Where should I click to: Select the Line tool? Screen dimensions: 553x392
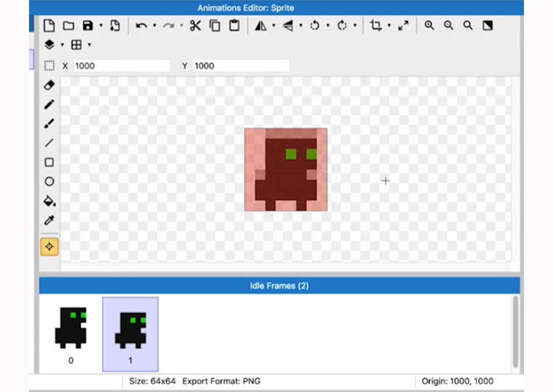tap(49, 143)
